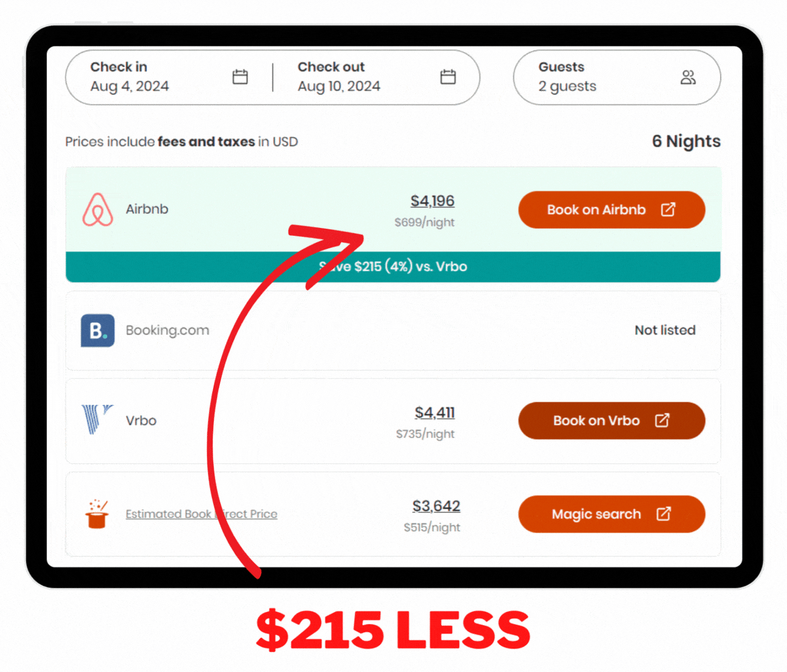787x672 pixels.
Task: Start a Magic search
Action: [x=596, y=514]
